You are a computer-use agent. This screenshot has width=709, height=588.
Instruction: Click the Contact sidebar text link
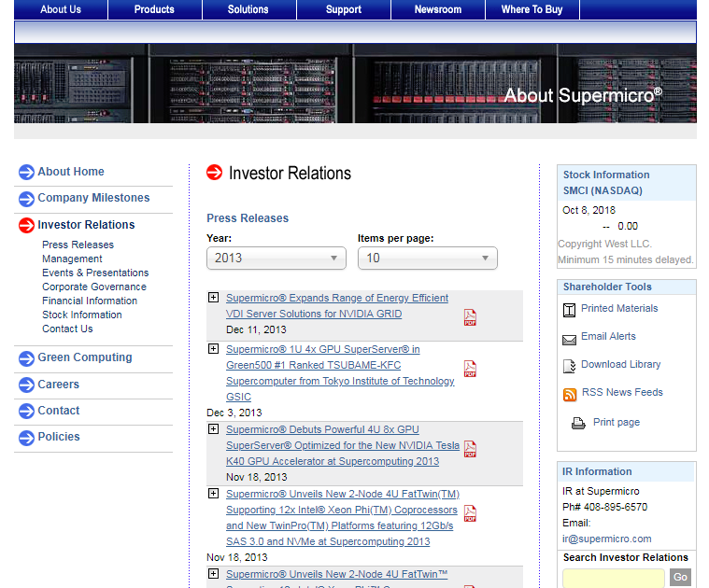tap(58, 411)
